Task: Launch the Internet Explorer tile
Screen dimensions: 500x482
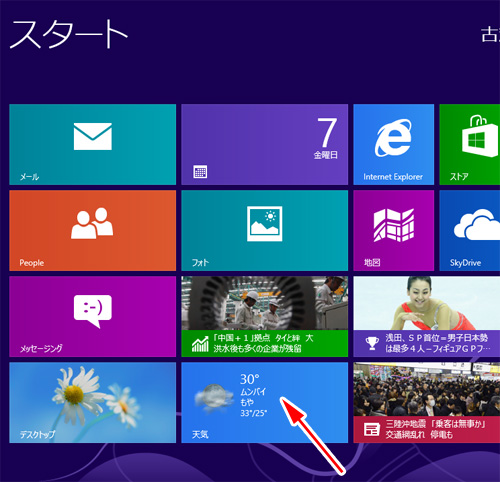Action: click(394, 144)
